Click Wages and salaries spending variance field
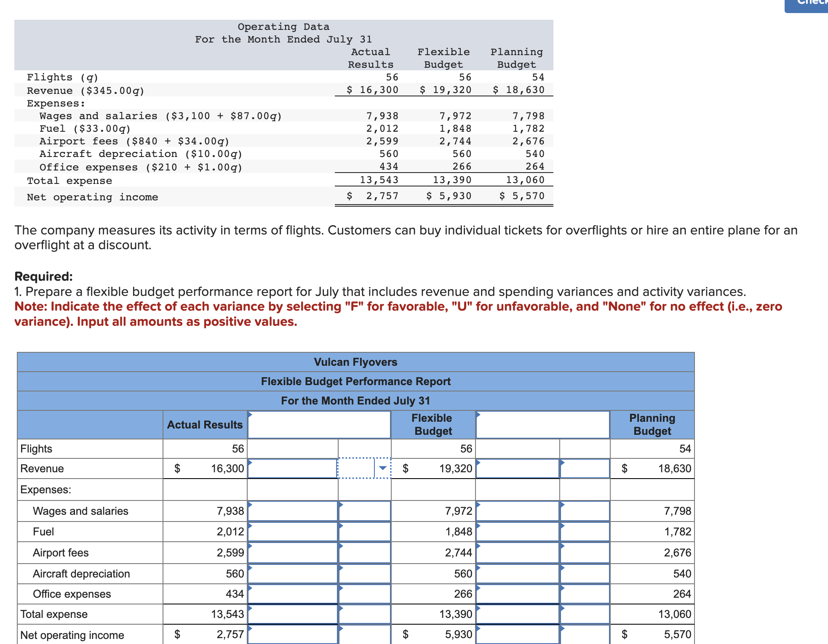Image resolution: width=828 pixels, height=644 pixels. tap(292, 511)
